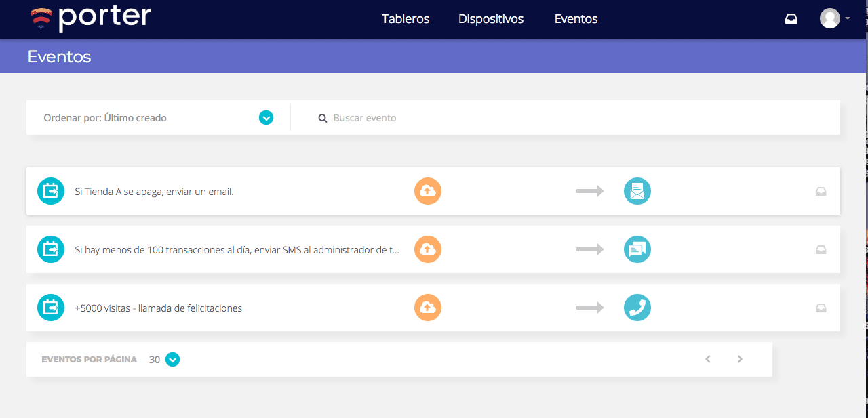This screenshot has width=868, height=418.
Task: Go to next page arrow
Action: (x=740, y=359)
